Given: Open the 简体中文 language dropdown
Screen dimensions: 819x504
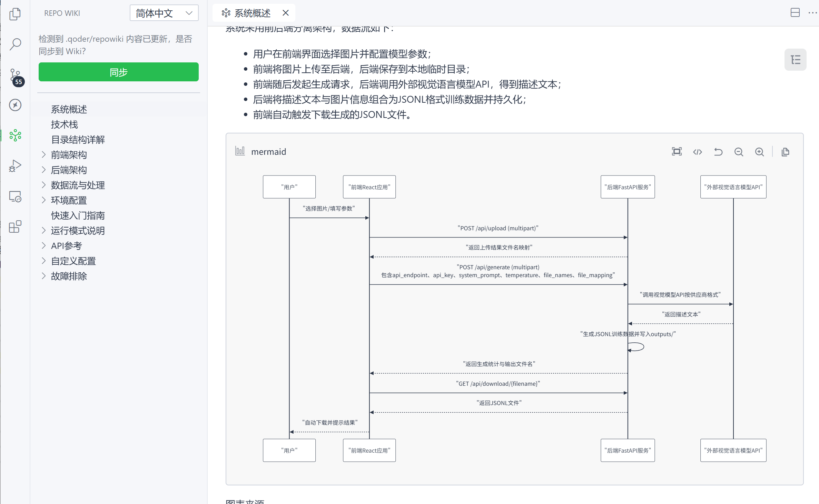Looking at the screenshot, I should (164, 13).
